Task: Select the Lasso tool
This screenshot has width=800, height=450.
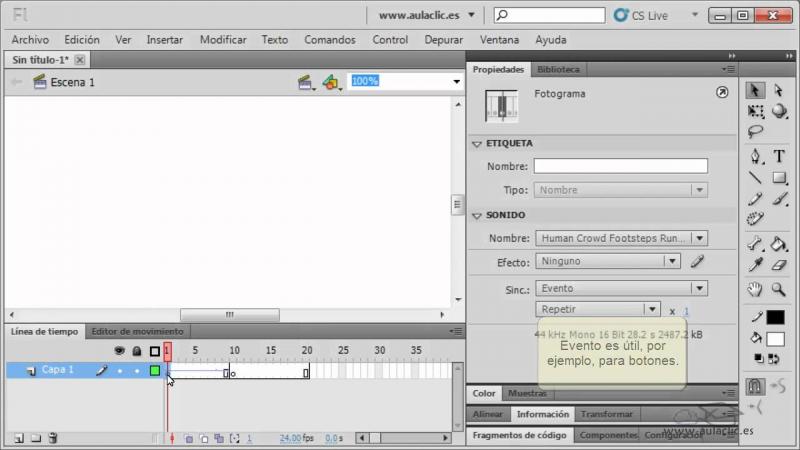Action: coord(756,132)
